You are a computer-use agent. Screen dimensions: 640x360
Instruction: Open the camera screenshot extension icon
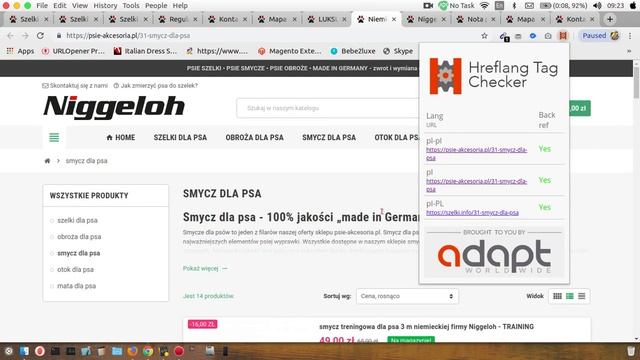coord(548,36)
